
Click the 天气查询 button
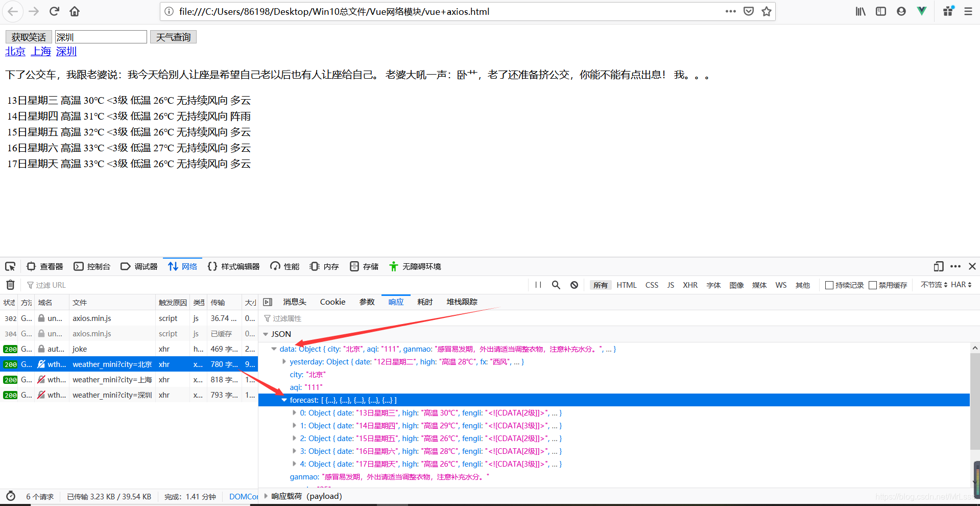pos(173,37)
